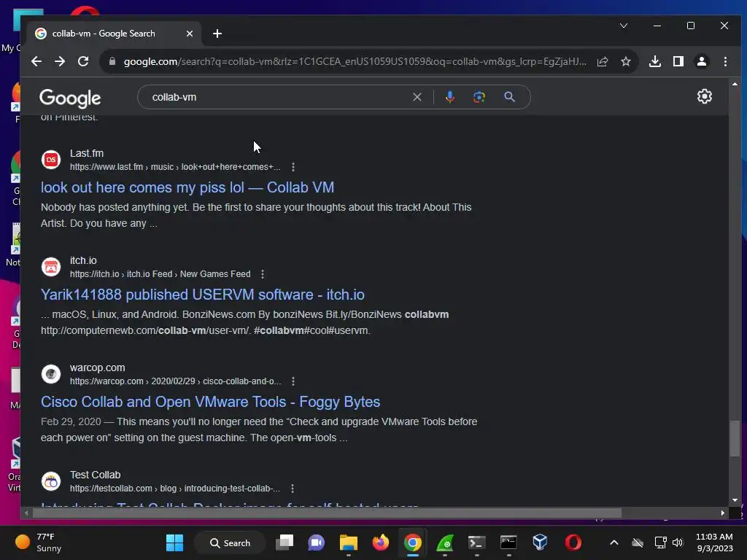
Task: Open Last.fm result about Collab VM
Action: [187, 187]
